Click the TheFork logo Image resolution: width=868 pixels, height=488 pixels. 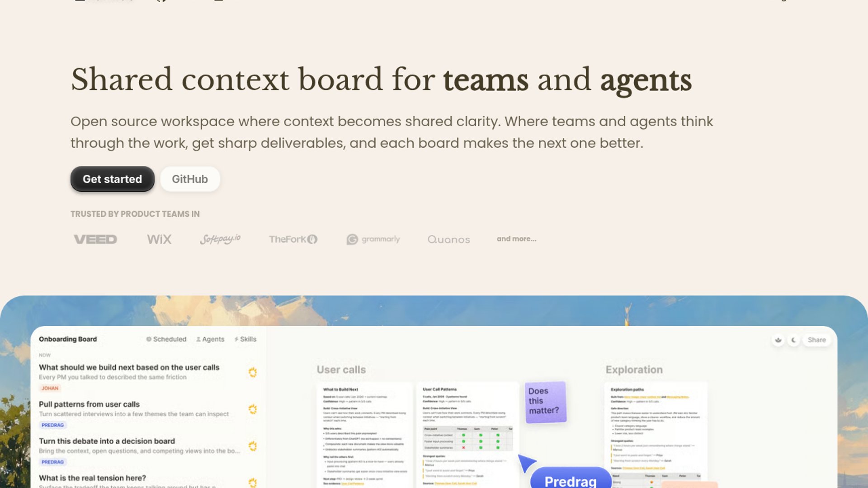coord(293,239)
